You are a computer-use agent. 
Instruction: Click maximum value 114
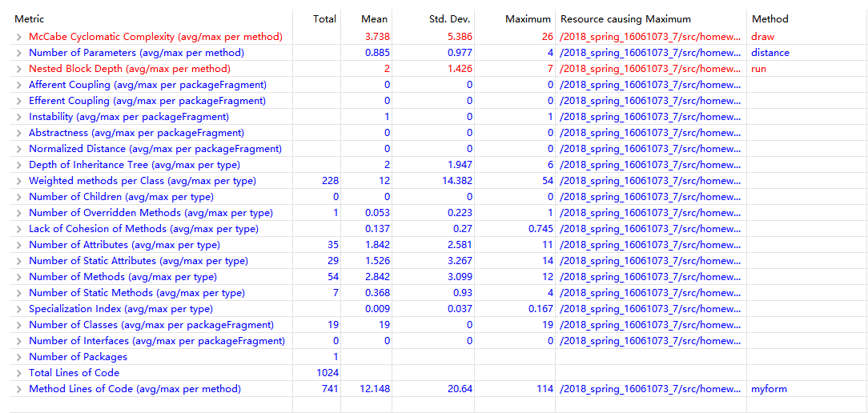(545, 389)
